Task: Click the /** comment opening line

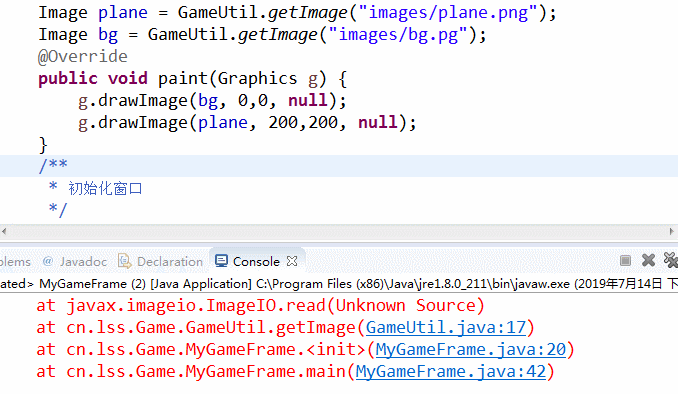Action: tap(53, 166)
